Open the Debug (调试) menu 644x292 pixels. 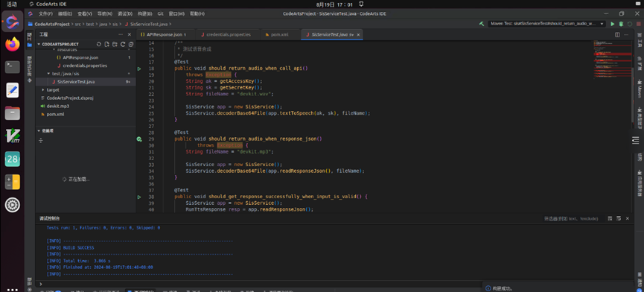click(x=125, y=13)
